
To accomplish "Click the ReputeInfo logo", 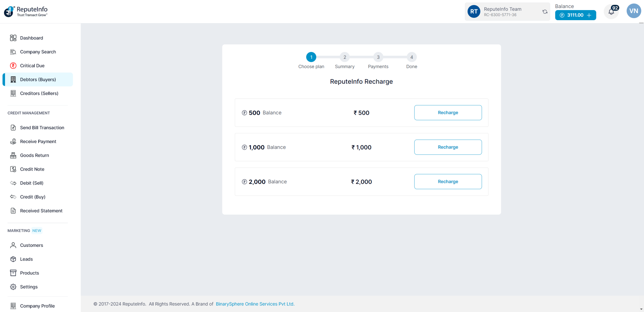I will 26,11.
